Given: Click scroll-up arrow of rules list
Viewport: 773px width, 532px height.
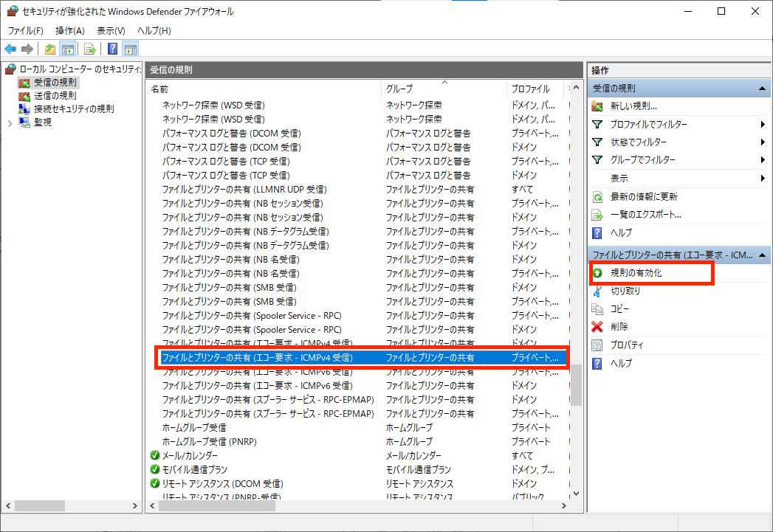Looking at the screenshot, I should [576, 88].
